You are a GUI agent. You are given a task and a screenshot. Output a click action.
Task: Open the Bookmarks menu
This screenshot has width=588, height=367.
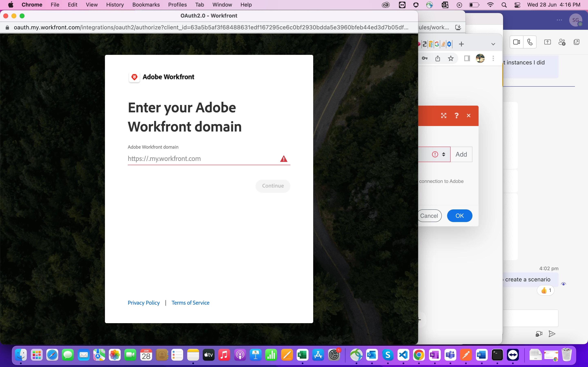(146, 5)
